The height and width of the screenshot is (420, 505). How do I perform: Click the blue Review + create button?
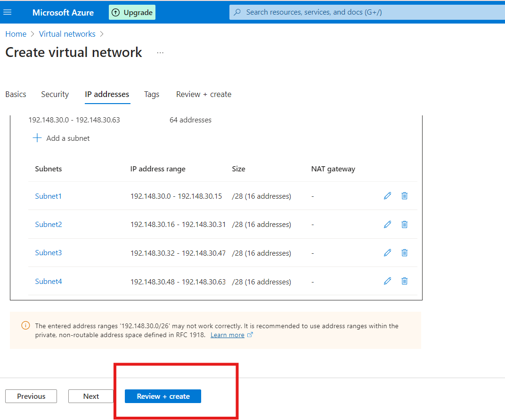163,396
